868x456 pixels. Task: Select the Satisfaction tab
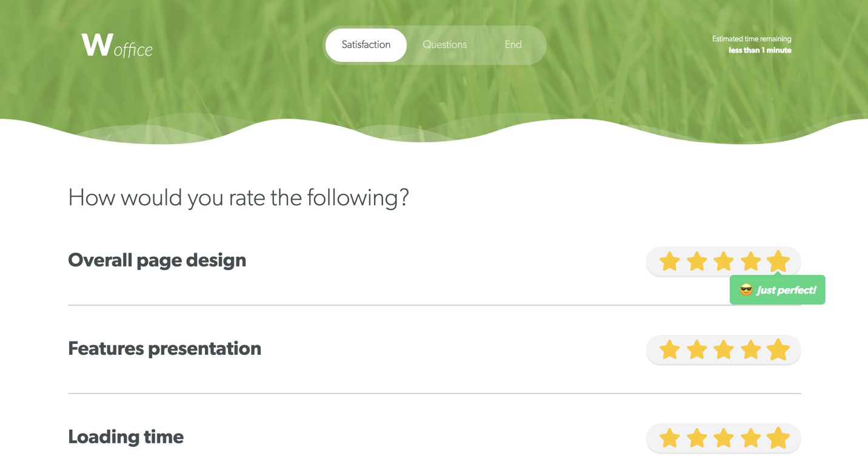click(x=366, y=45)
